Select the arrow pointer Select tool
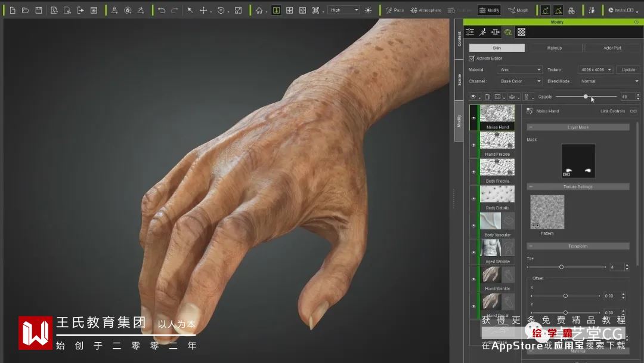This screenshot has width=644, height=363. click(x=190, y=10)
